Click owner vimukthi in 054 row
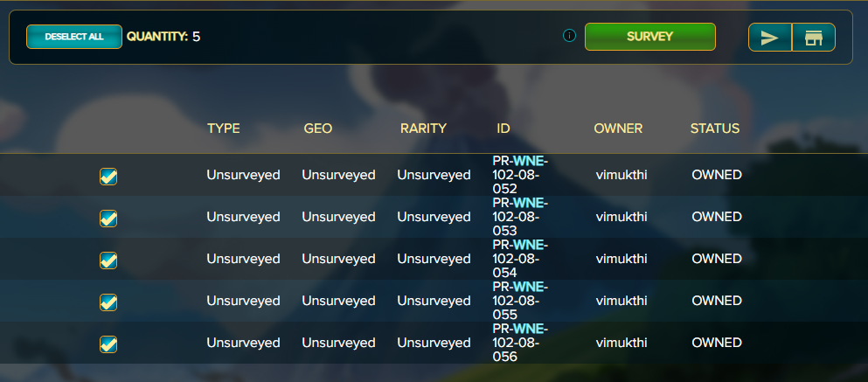This screenshot has width=868, height=382. (x=621, y=259)
